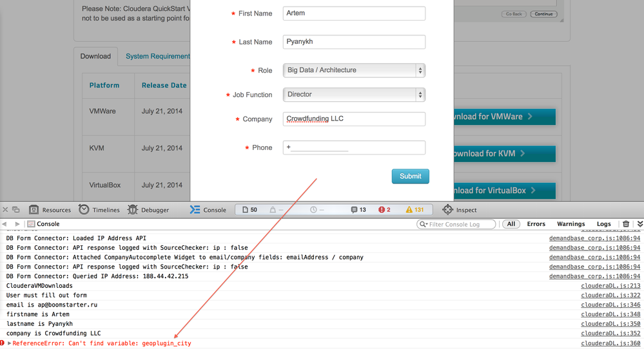The height and width of the screenshot is (349, 644).
Task: Focus the Filter Console Log search field
Action: click(456, 224)
